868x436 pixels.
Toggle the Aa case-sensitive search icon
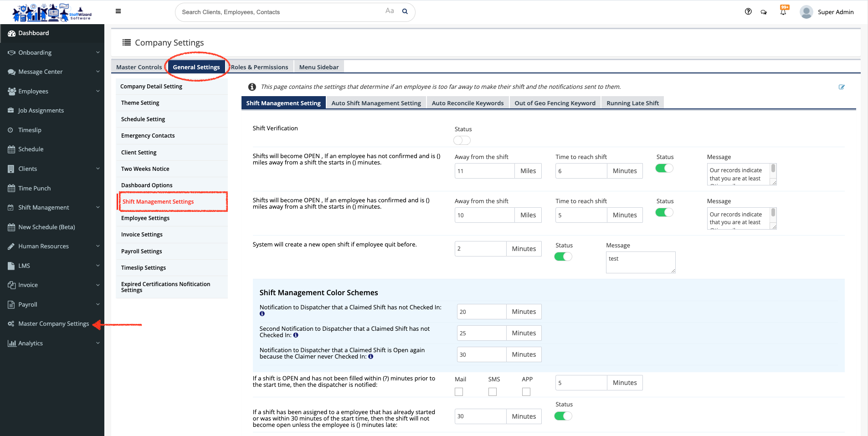pyautogui.click(x=390, y=11)
